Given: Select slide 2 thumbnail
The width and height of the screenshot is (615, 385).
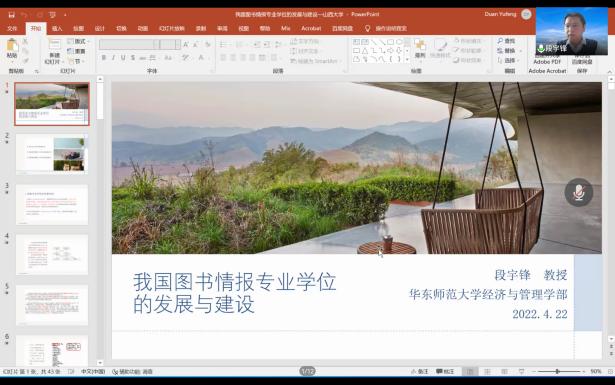Looking at the screenshot, I should click(x=52, y=154).
